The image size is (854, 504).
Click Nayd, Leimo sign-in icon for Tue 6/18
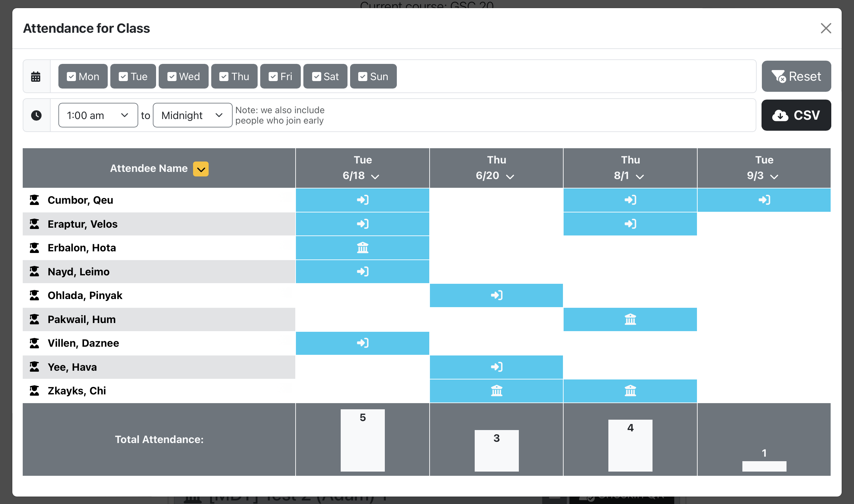tap(362, 271)
